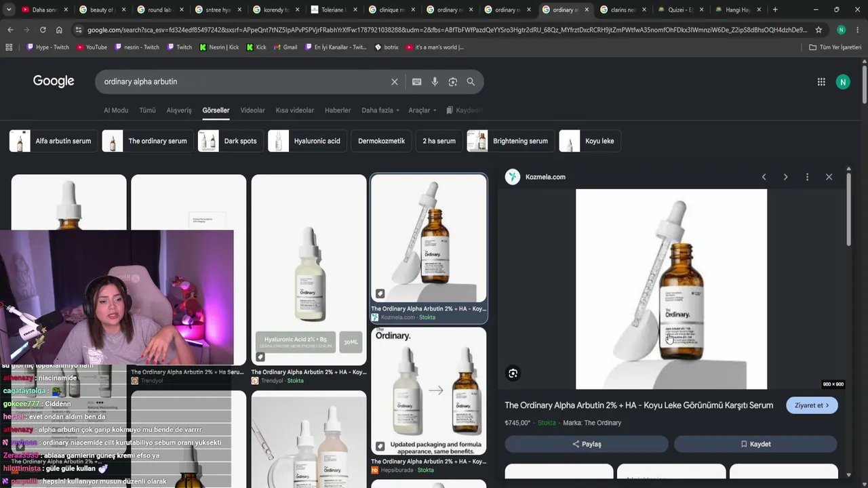Viewport: 868px width, 488px height.
Task: Open the apps grid icon in bookmarks bar
Action: click(x=9, y=47)
